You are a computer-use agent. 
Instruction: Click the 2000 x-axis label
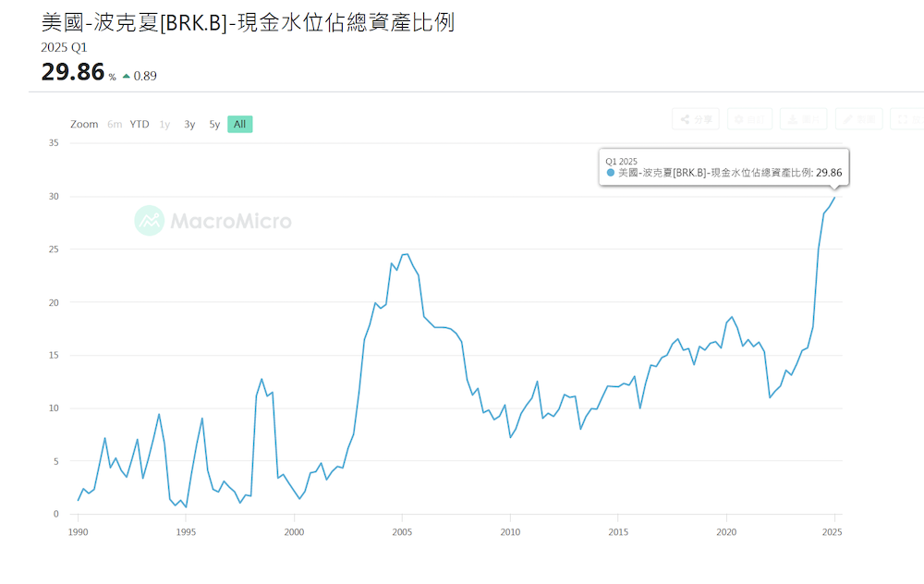(x=294, y=532)
